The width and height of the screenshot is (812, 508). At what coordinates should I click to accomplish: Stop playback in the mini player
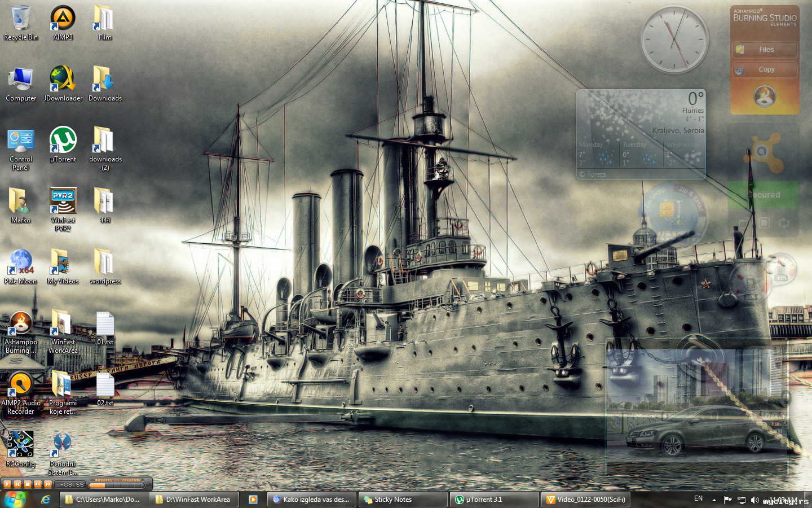pyautogui.click(x=28, y=484)
